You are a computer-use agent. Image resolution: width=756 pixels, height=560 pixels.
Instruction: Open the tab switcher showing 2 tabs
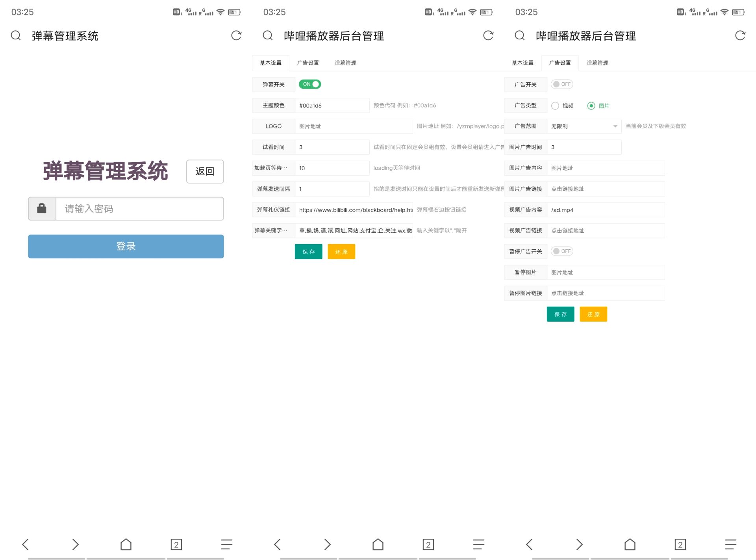coord(176,544)
